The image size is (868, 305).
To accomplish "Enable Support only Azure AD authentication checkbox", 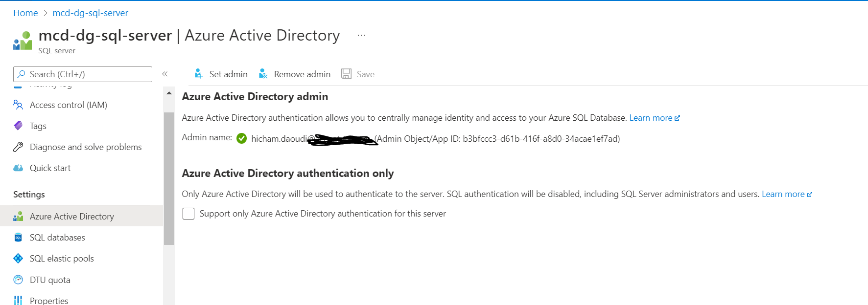I will point(188,214).
